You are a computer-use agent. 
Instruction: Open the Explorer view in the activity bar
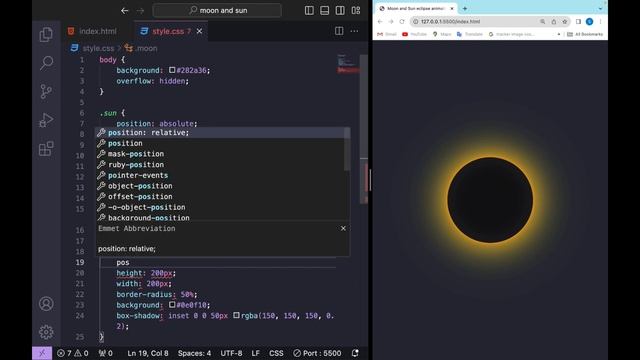pos(46,35)
